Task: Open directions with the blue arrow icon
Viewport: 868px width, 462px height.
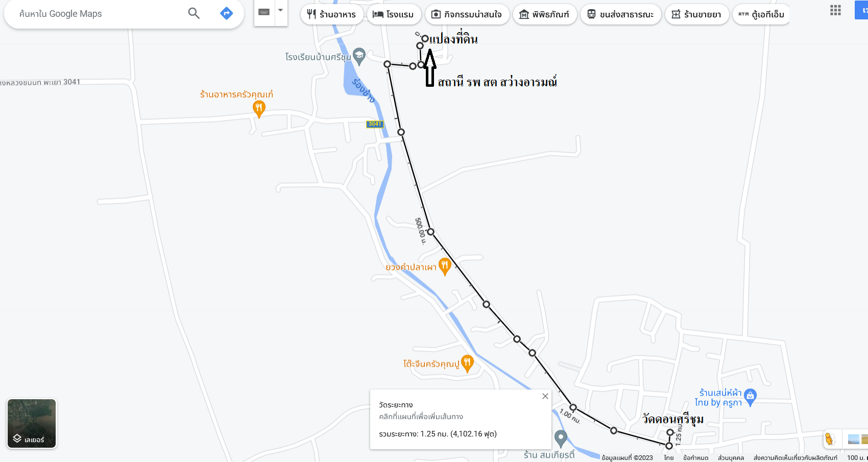Action: tap(226, 13)
